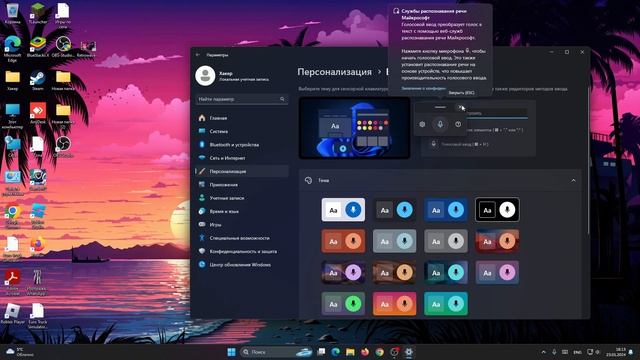Open Учетные записи section

242,198
